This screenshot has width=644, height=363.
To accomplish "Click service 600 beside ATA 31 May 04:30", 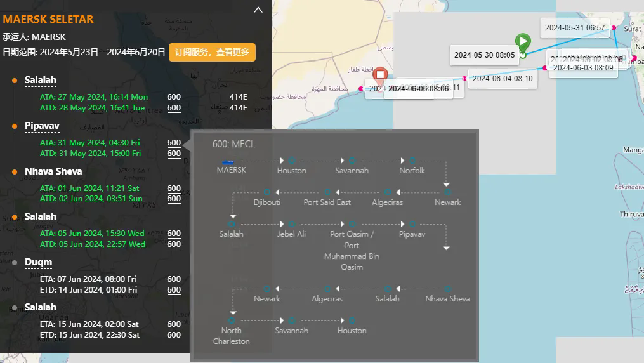I will click(174, 143).
